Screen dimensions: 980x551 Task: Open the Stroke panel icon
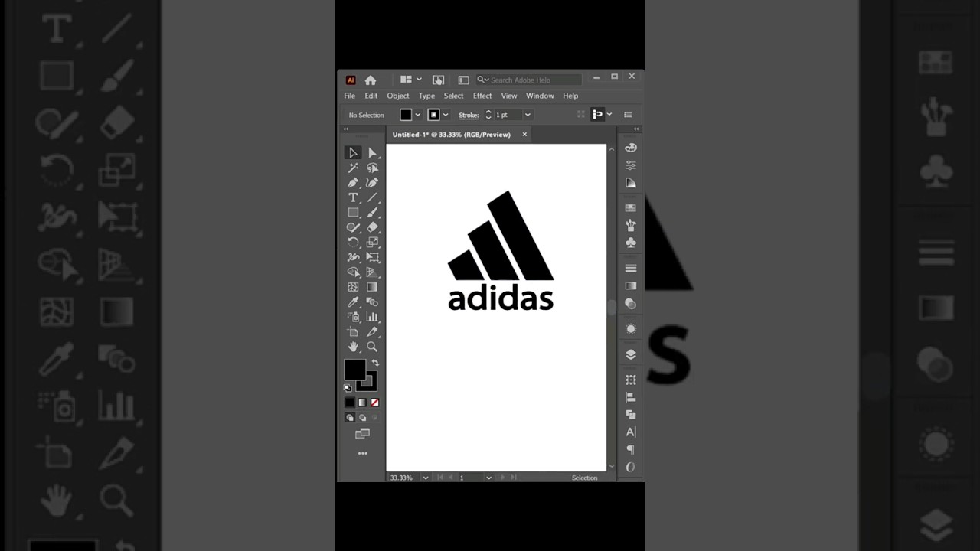631,269
